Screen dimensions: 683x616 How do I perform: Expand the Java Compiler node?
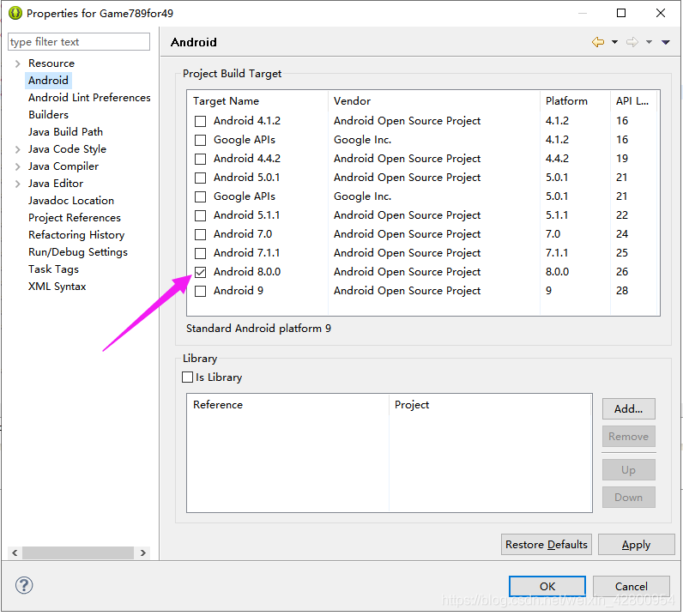pyautogui.click(x=17, y=166)
